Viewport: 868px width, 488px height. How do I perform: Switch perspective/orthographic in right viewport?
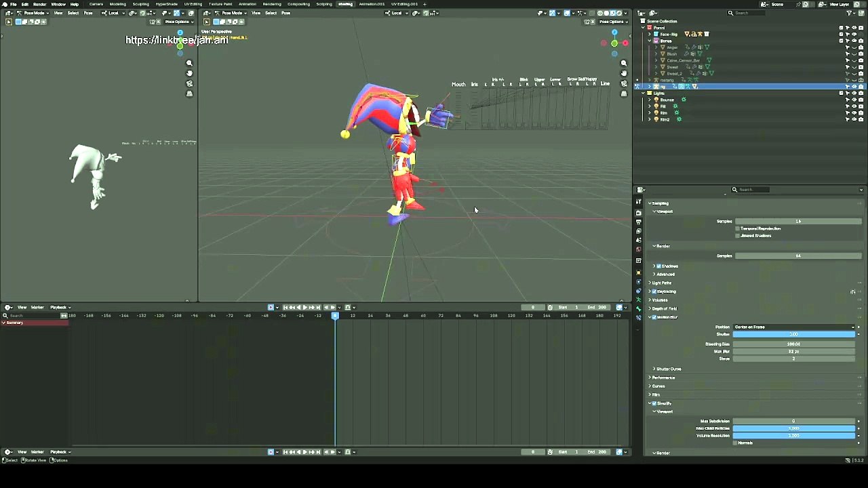click(x=624, y=94)
